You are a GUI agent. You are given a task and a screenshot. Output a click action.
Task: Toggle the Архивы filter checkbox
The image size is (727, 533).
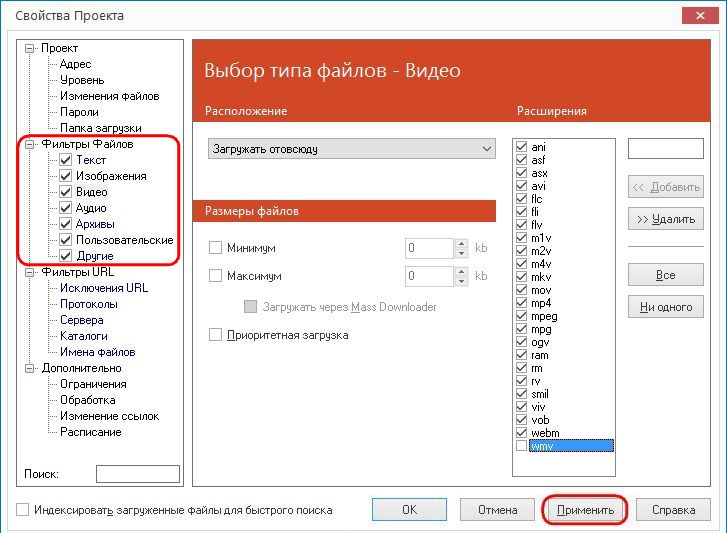(65, 224)
